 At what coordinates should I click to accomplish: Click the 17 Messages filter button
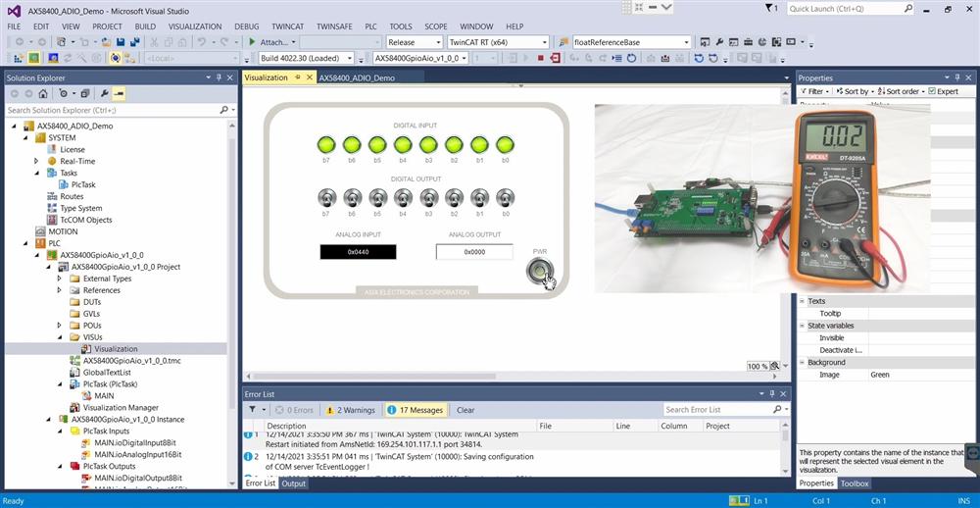point(416,410)
